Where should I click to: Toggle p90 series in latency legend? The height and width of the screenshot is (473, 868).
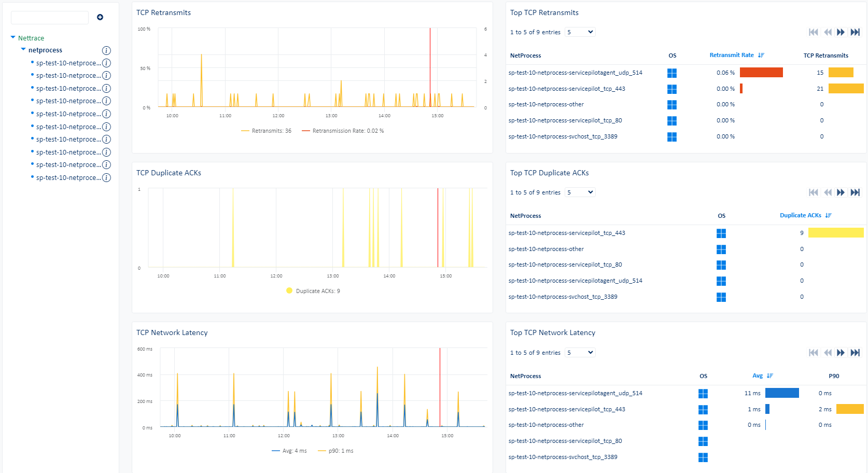click(335, 451)
